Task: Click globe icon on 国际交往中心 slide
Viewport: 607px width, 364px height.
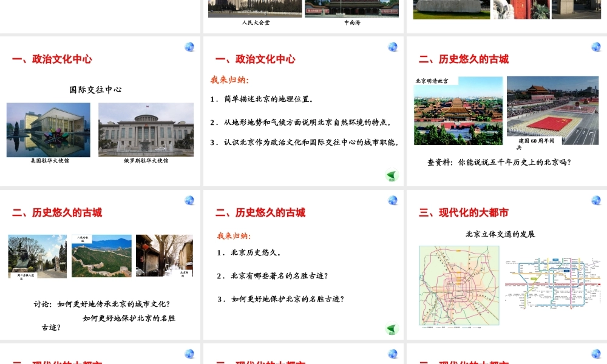Action: [189, 47]
